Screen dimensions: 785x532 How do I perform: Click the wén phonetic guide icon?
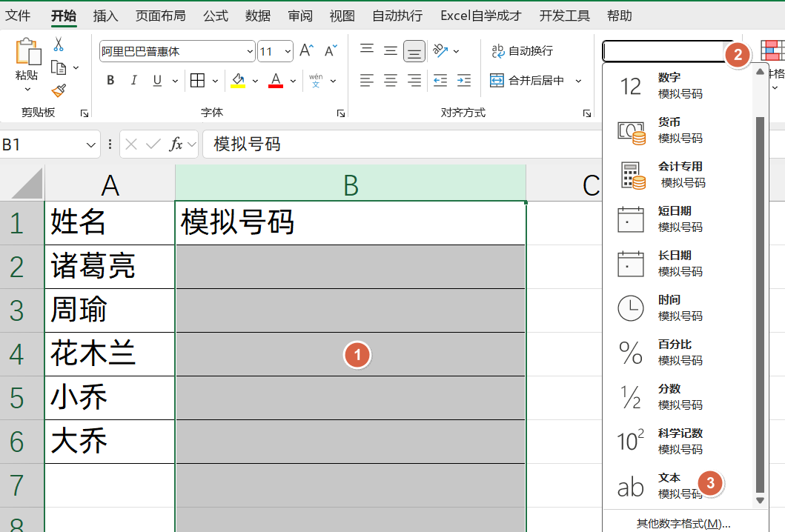point(316,80)
